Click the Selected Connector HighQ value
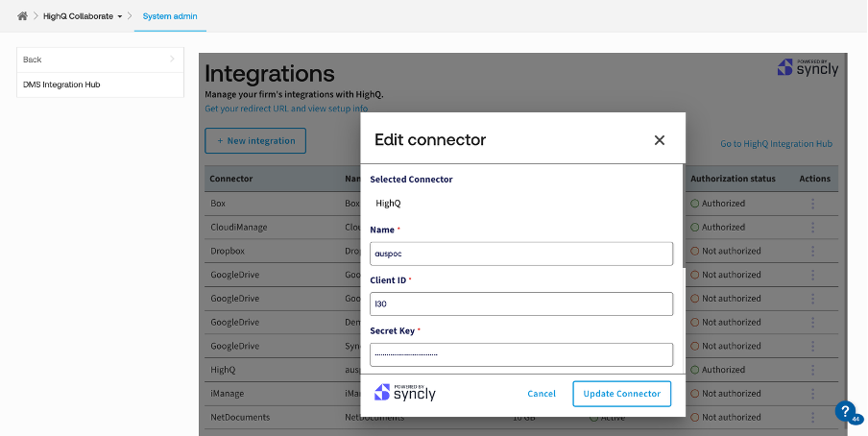This screenshot has width=868, height=436. 388,204
